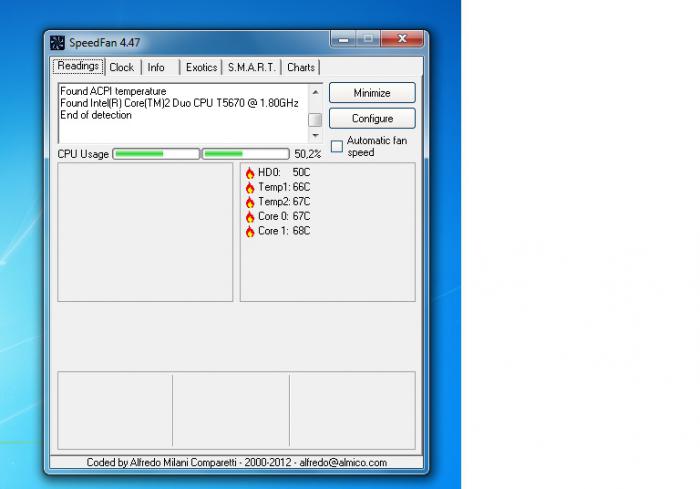Click the flame icon next to Core 0
Screen dimensions: 700x489
tap(250, 217)
